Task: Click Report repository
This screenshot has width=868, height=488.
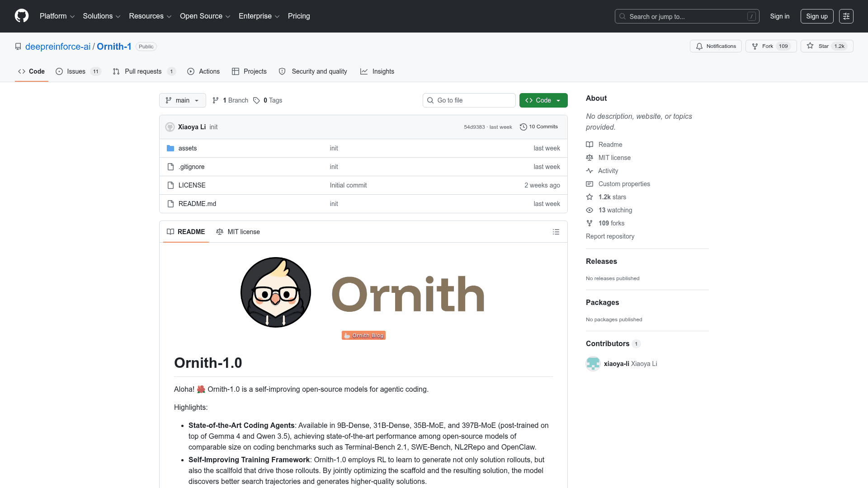Action: [610, 236]
